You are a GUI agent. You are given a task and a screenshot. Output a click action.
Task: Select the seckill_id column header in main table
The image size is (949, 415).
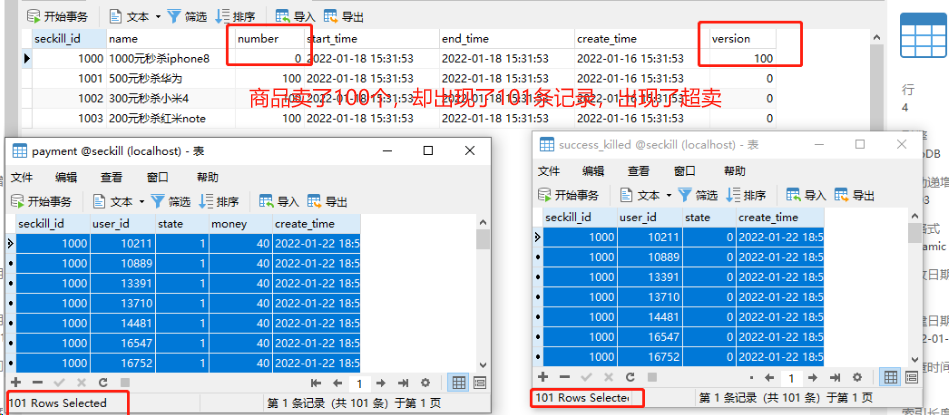(69, 39)
